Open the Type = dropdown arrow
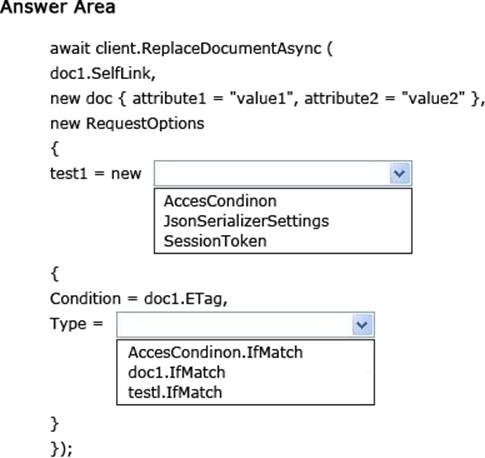The height and width of the screenshot is (458, 485). pos(362,324)
